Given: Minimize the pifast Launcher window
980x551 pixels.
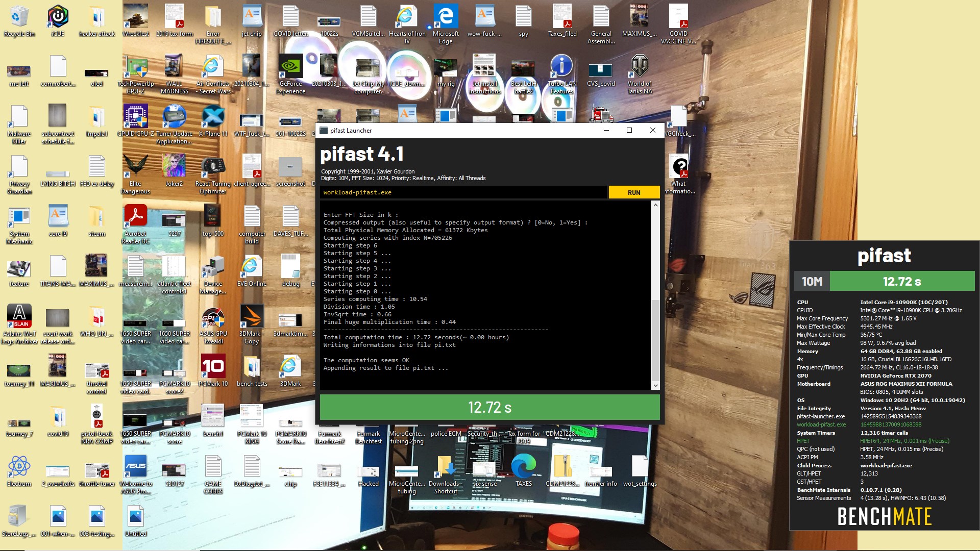Looking at the screenshot, I should (606, 130).
